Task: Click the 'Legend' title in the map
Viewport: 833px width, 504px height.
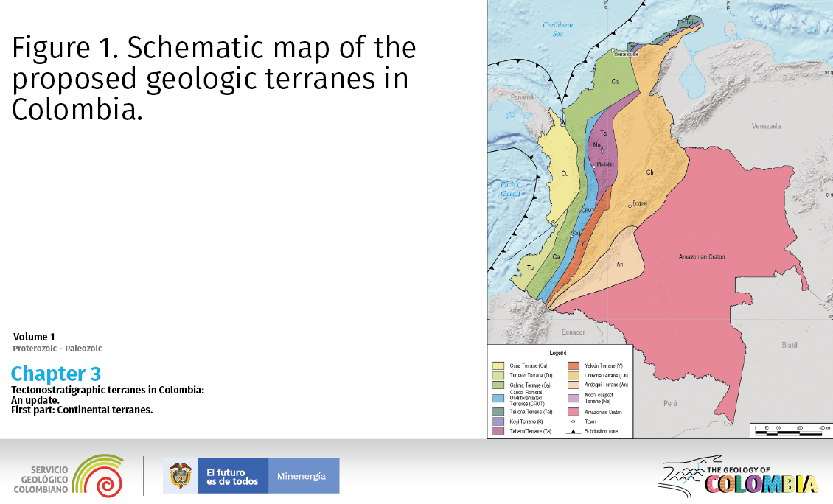Action: [x=558, y=353]
